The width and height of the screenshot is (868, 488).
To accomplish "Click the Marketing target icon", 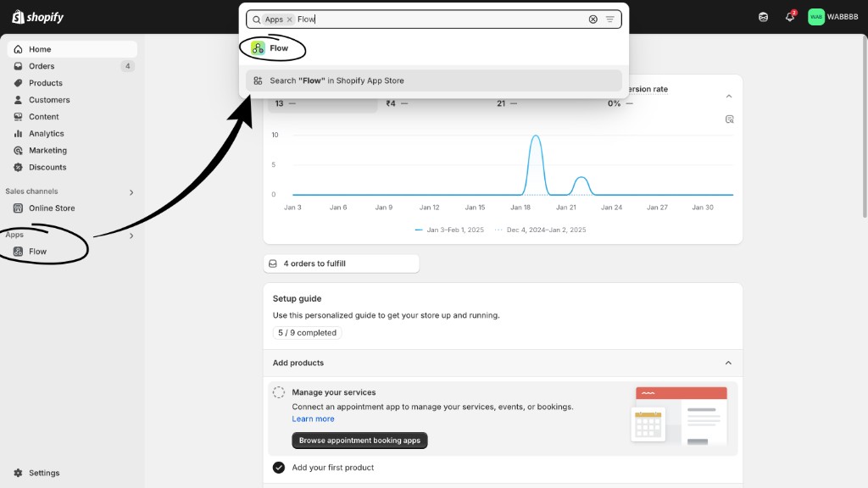I will (19, 151).
